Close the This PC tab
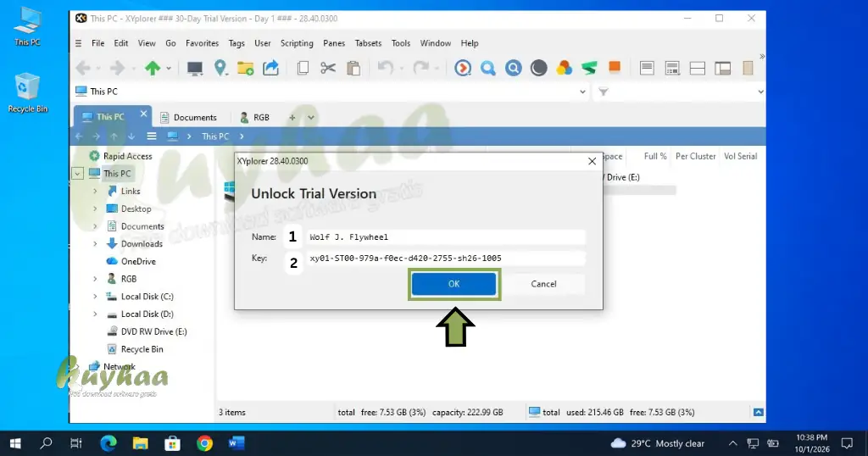868x456 pixels. point(143,114)
